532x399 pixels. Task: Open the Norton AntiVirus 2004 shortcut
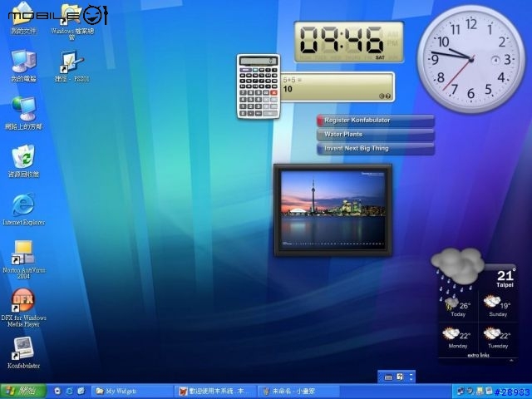tap(24, 259)
